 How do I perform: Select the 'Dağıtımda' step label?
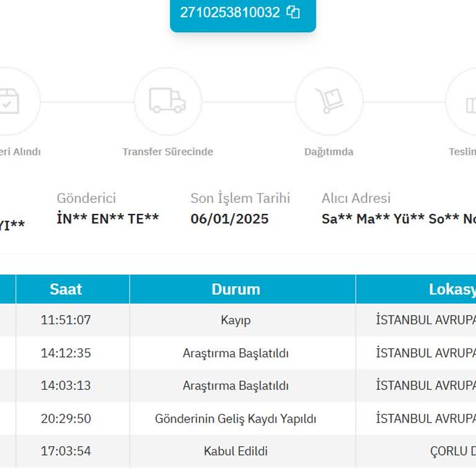(328, 152)
